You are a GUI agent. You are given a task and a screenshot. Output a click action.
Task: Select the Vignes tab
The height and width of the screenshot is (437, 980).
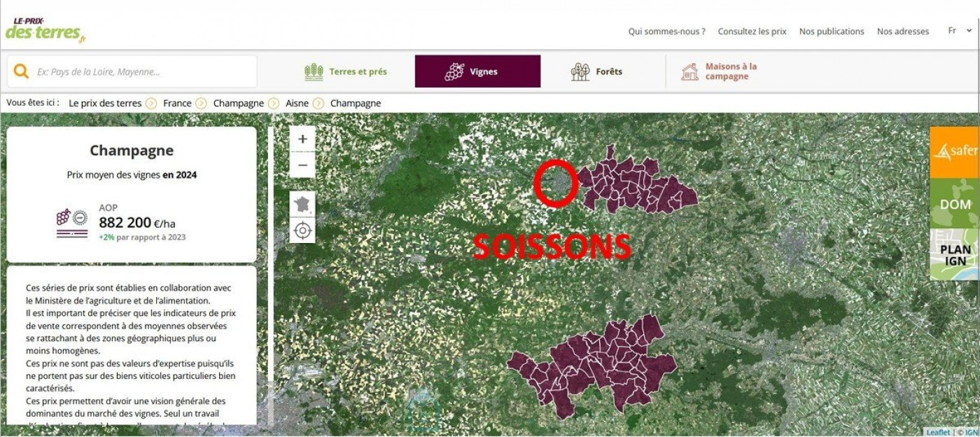click(x=477, y=71)
